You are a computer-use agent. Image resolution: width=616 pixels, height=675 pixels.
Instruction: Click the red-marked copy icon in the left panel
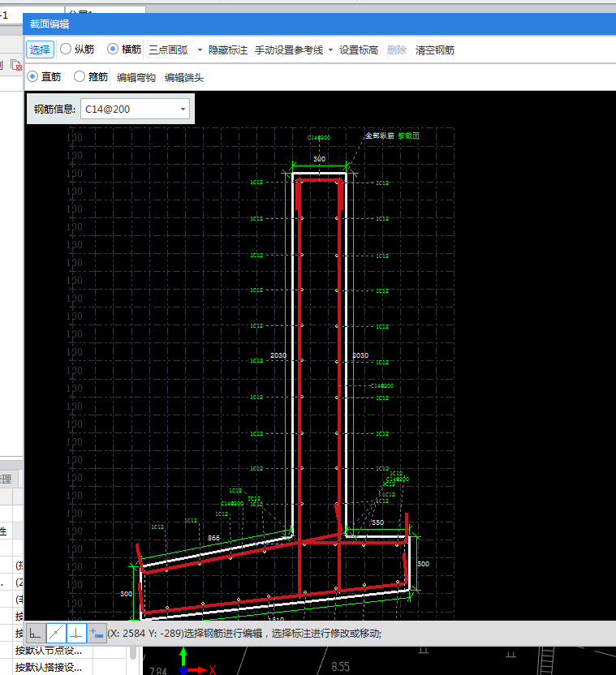point(16,65)
